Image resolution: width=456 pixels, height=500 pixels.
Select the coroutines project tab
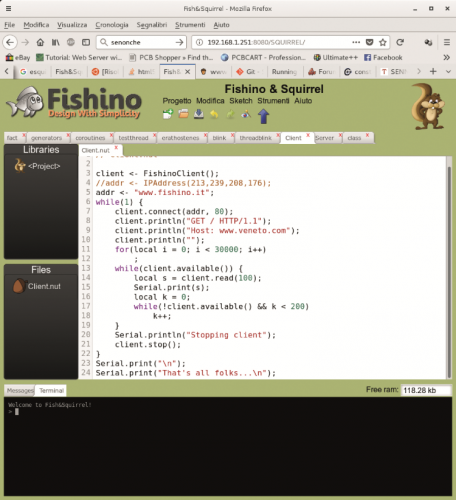point(90,138)
